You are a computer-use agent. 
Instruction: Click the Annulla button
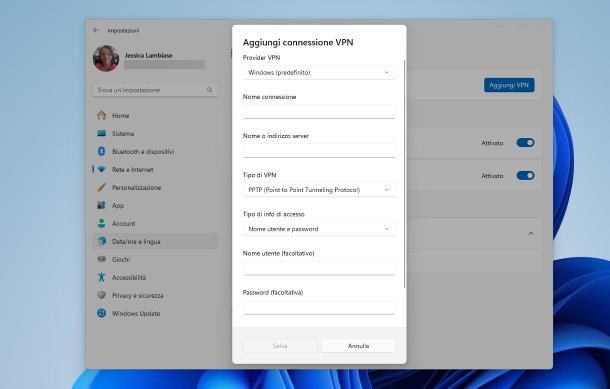358,346
